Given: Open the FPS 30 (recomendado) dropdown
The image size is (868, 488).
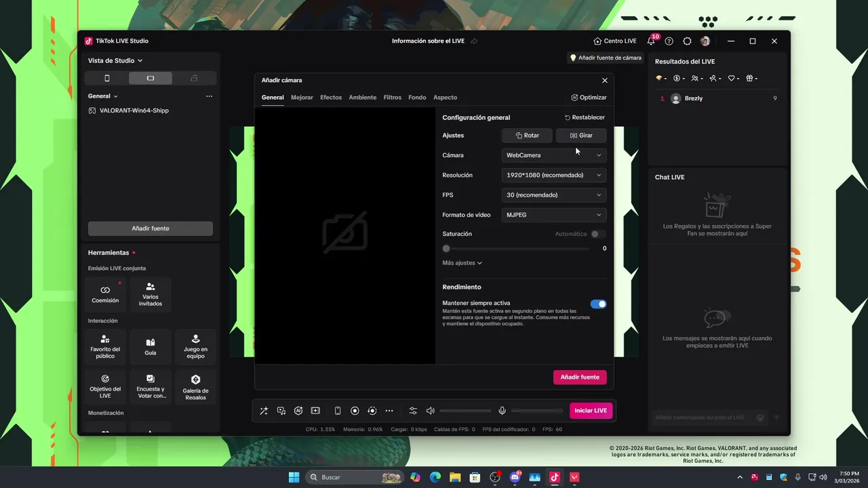Looking at the screenshot, I should tap(554, 195).
